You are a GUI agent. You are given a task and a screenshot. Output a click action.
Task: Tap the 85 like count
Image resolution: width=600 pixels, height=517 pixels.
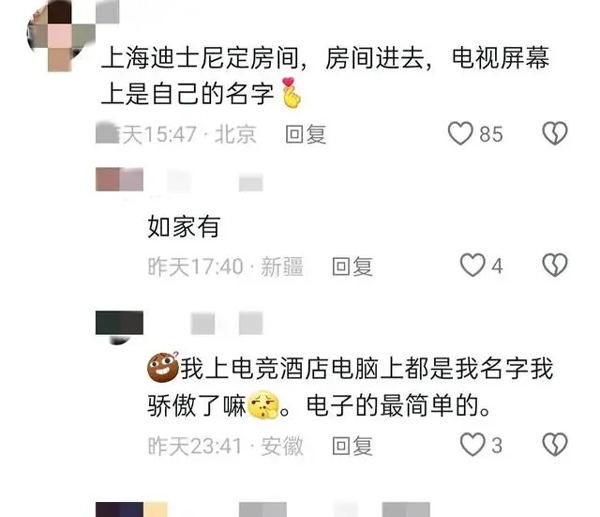(491, 134)
